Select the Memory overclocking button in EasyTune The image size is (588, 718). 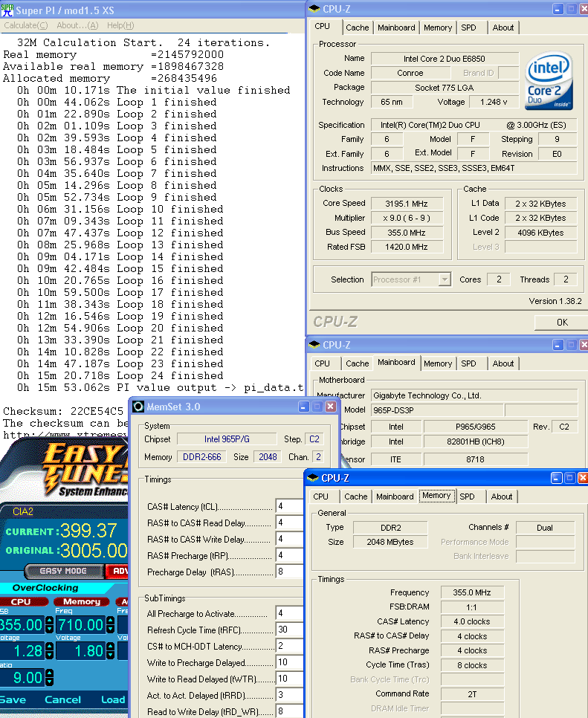[82, 601]
